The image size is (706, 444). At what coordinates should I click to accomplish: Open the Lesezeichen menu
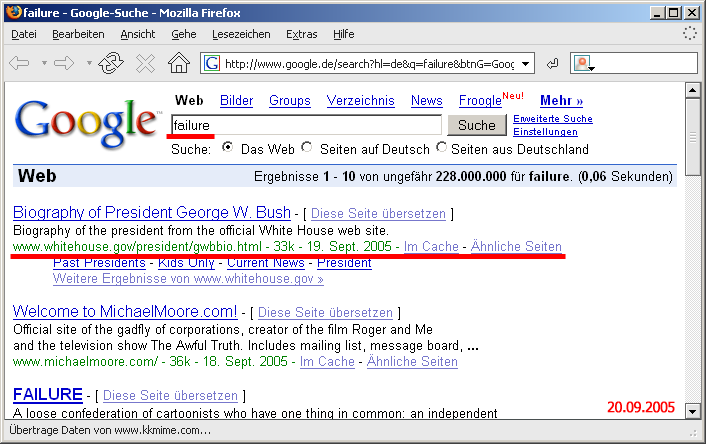(x=241, y=34)
